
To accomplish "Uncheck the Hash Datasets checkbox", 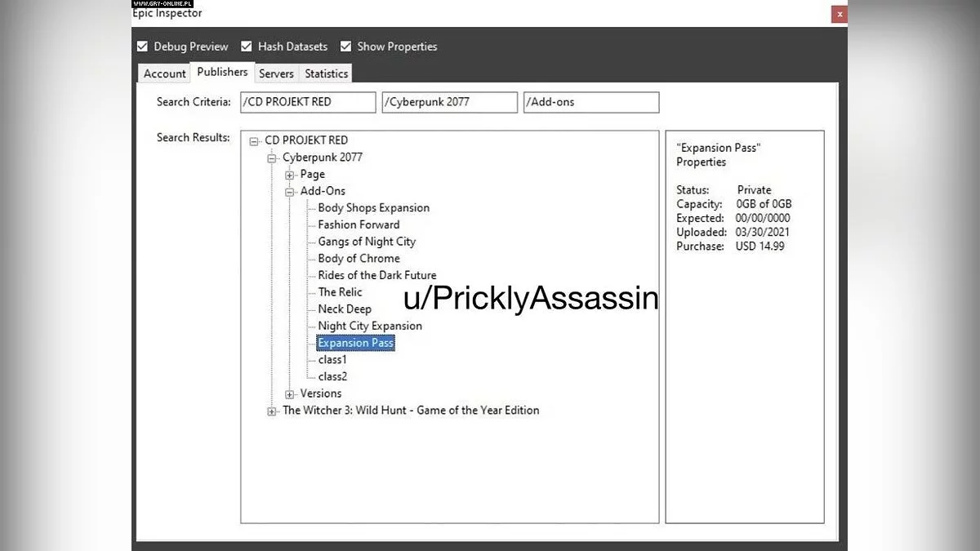I will [x=246, y=47].
